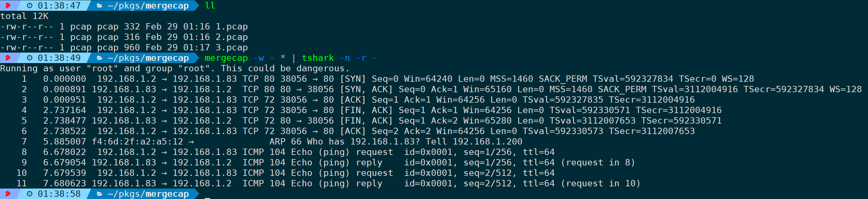Click the MAC address f4:6d:2f:a2:a5:12
This screenshot has width=868, height=199.
click(138, 141)
